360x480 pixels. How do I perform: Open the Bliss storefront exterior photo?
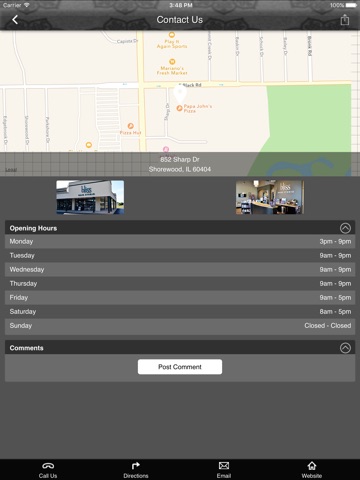click(x=90, y=197)
